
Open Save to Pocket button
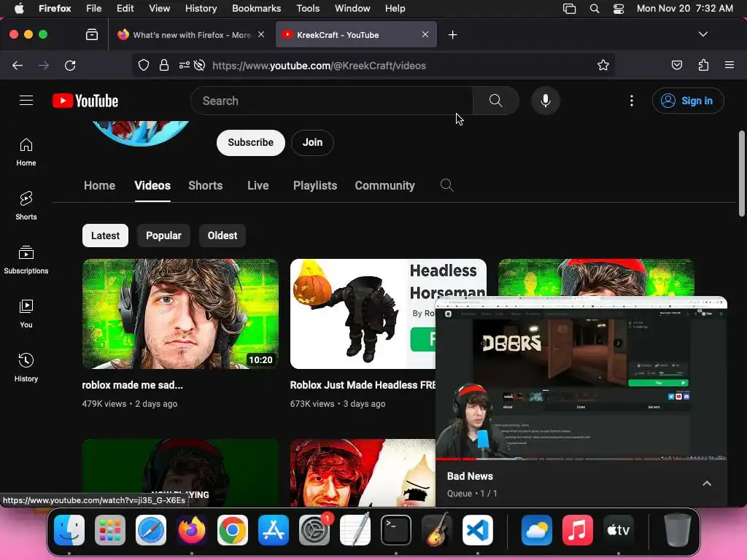[676, 65]
